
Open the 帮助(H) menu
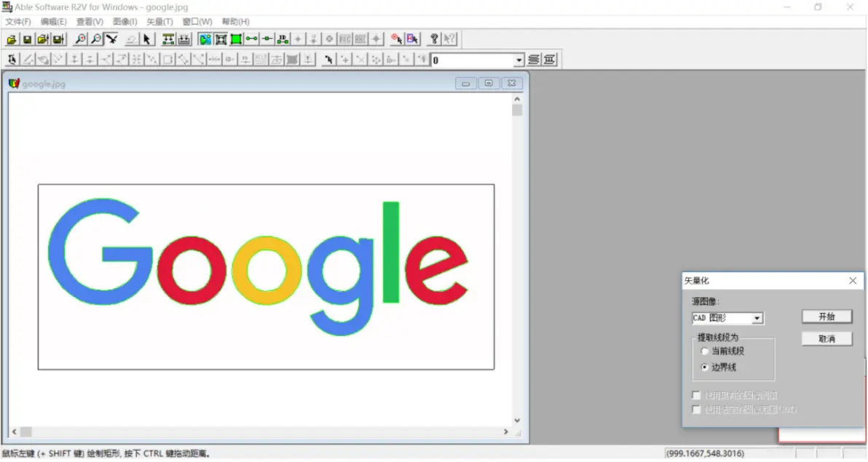coord(236,22)
